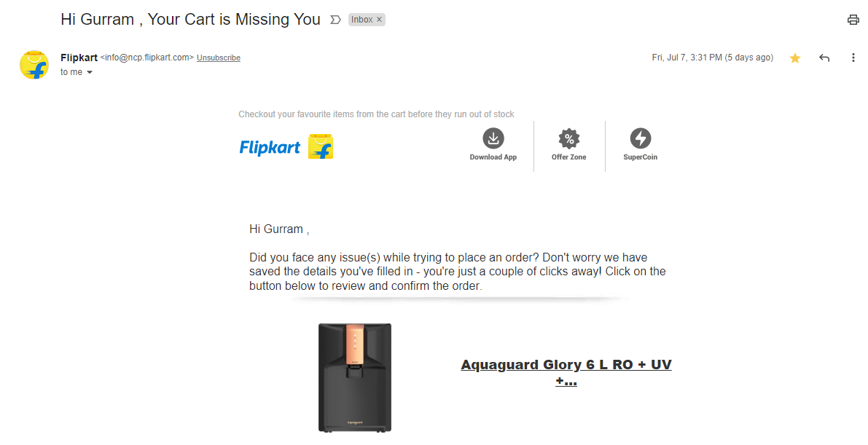Click the bold sender name Flipkart

(x=79, y=58)
